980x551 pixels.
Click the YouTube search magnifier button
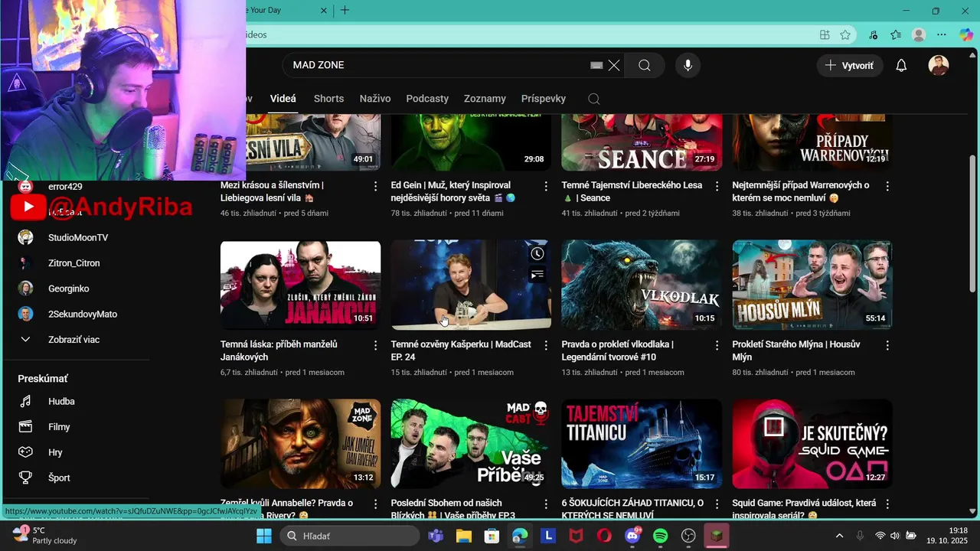645,66
